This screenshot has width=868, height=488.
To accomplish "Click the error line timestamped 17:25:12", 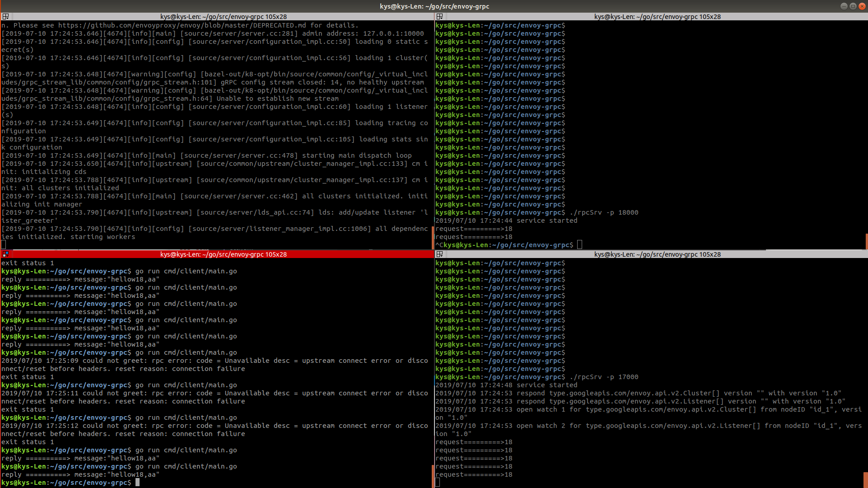I will [215, 430].
